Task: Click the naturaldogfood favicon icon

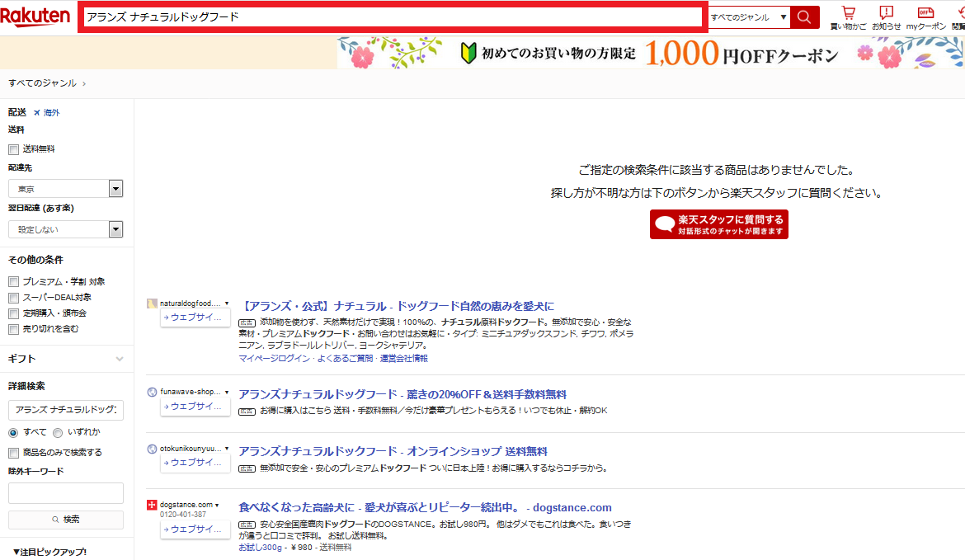Action: tap(152, 304)
